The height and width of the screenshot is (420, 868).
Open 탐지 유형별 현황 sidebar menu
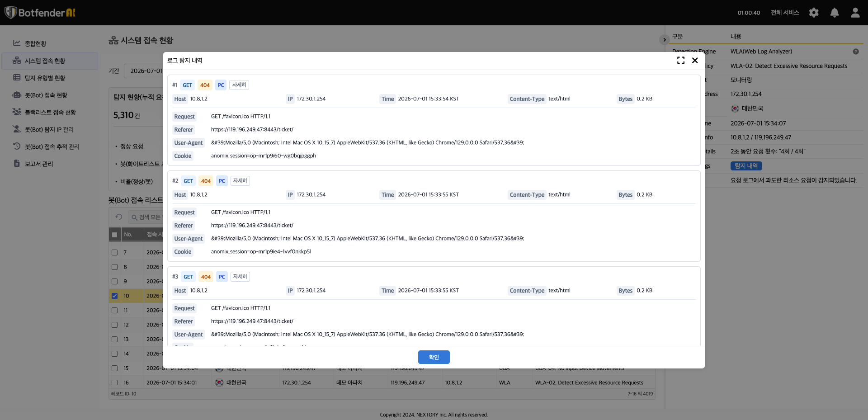pyautogui.click(x=50, y=78)
